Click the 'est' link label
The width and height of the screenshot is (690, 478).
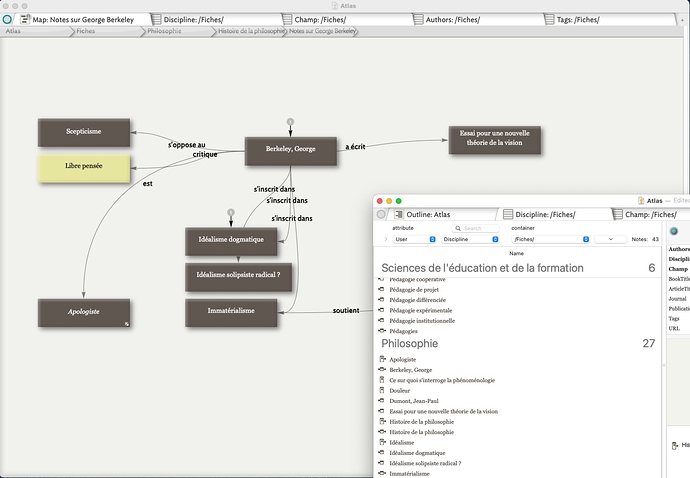pyautogui.click(x=147, y=184)
